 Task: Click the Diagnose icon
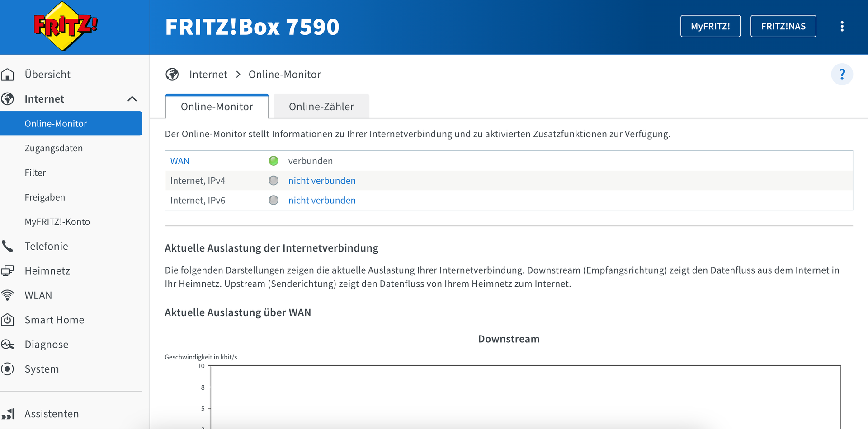[x=8, y=345]
